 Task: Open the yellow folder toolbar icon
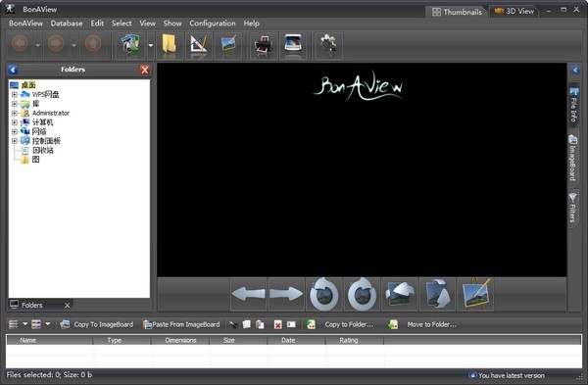170,45
